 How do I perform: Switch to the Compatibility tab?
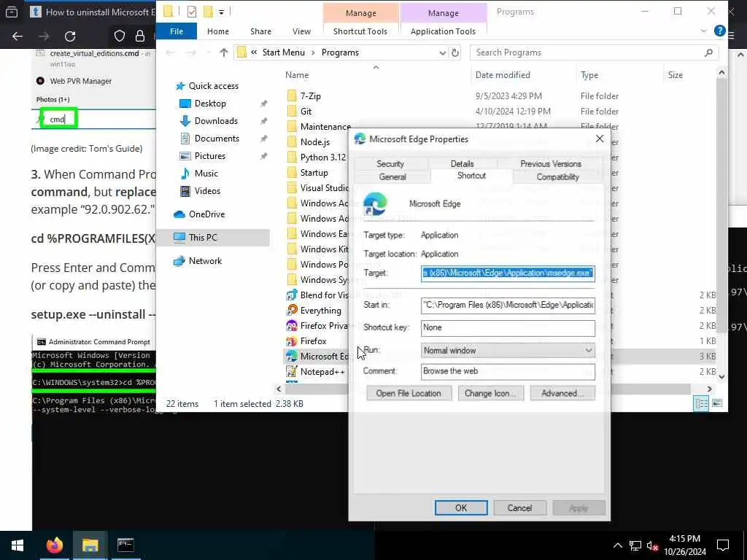click(x=558, y=176)
